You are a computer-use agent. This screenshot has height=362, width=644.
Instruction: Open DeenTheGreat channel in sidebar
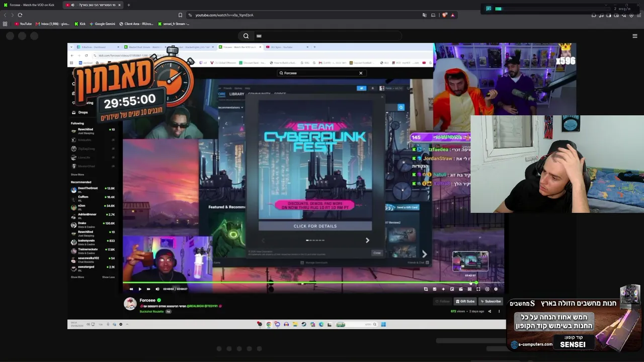(93, 189)
